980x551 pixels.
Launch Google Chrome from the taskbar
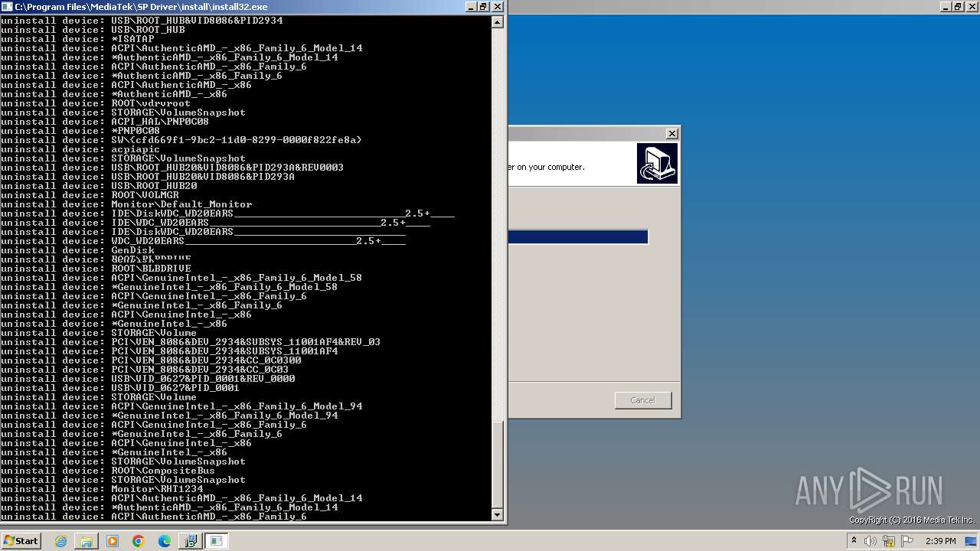click(x=139, y=541)
